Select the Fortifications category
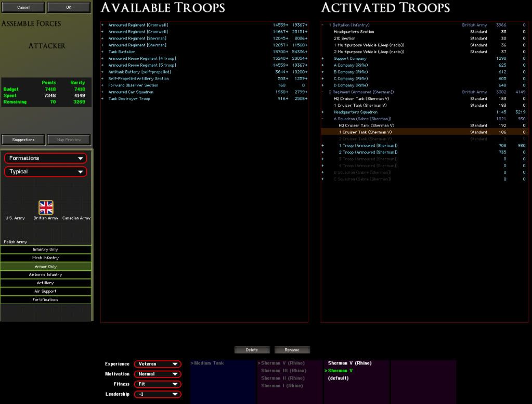The height and width of the screenshot is (404, 532). 46,300
